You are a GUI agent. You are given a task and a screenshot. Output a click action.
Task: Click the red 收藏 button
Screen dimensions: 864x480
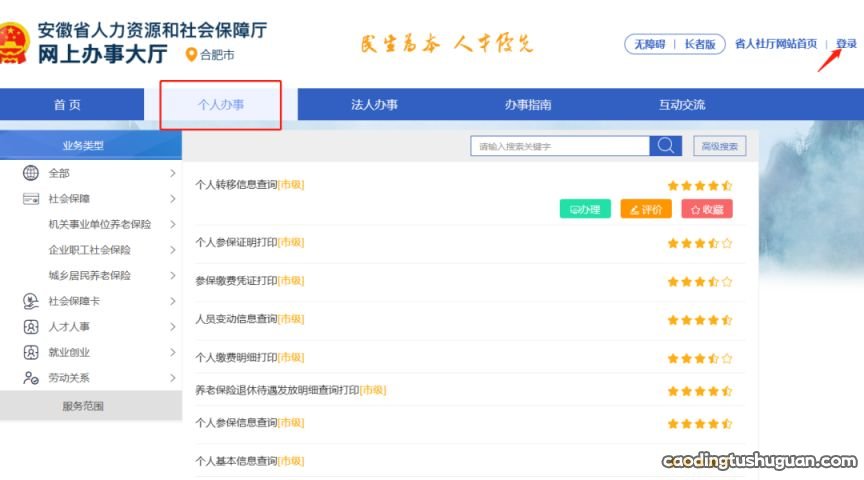tap(707, 209)
